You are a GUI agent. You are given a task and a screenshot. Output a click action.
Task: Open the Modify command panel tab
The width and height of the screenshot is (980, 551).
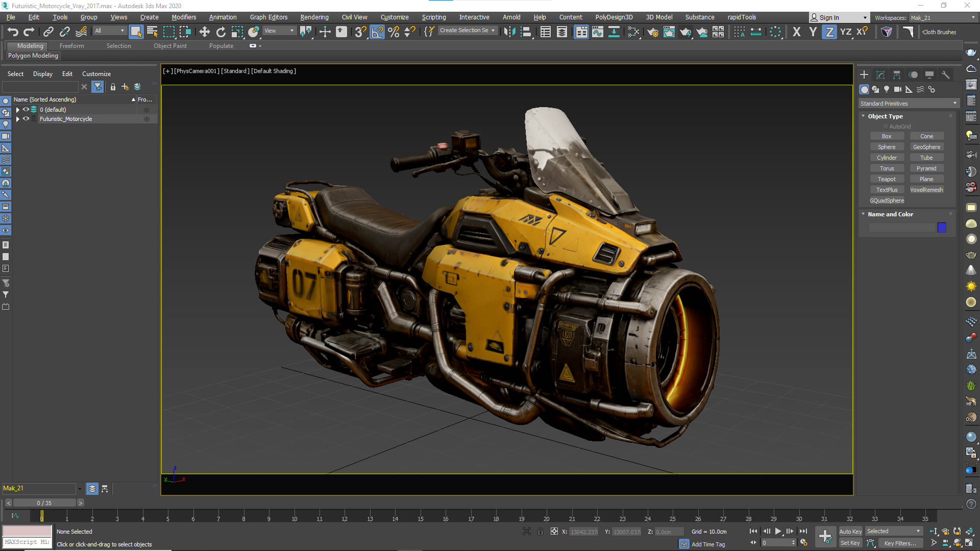point(880,75)
